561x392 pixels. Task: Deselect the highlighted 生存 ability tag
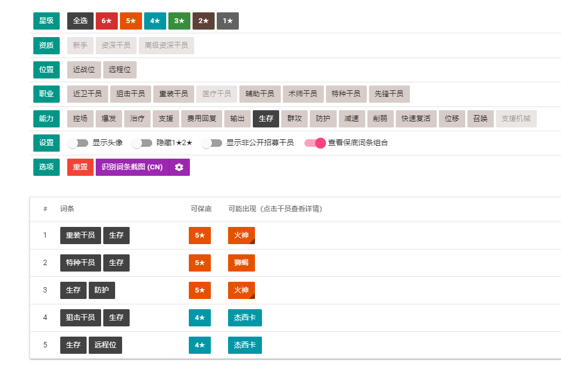coord(266,118)
